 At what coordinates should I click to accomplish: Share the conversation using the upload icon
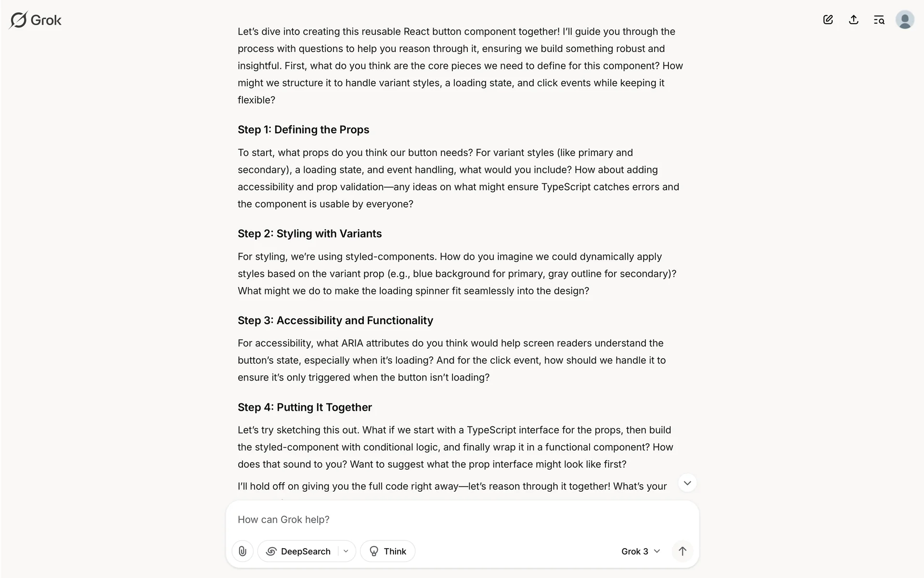pyautogui.click(x=853, y=20)
